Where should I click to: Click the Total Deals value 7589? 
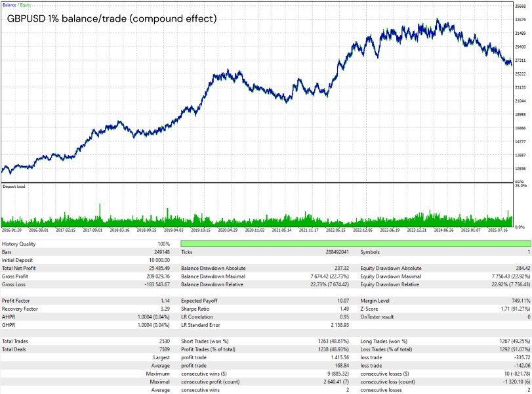165,349
